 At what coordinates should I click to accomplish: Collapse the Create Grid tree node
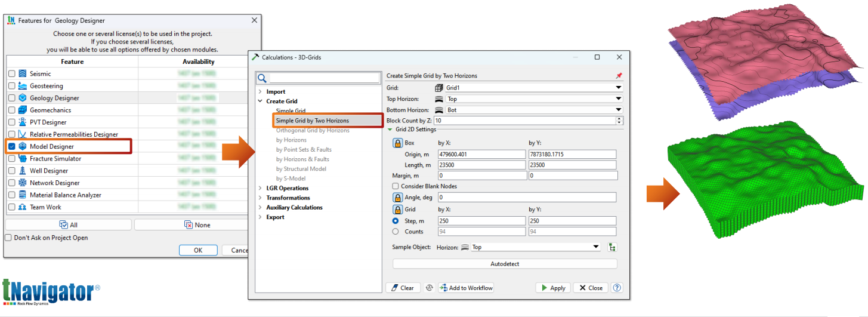click(260, 101)
